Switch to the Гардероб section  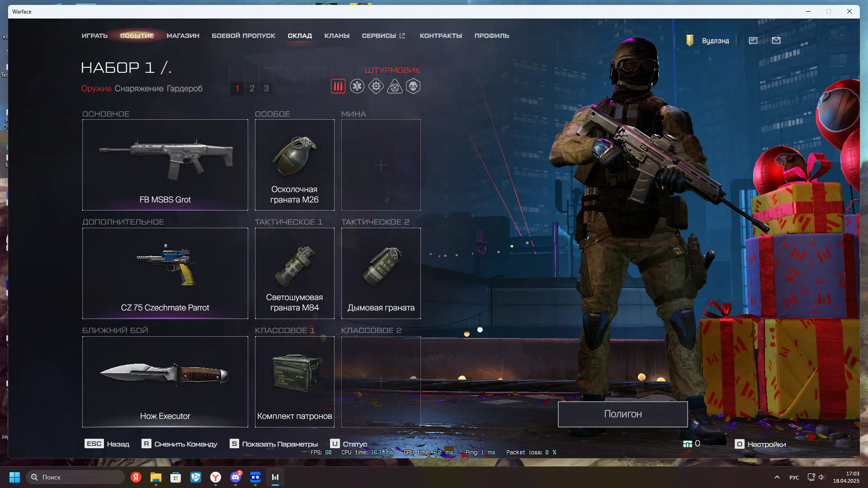(184, 89)
